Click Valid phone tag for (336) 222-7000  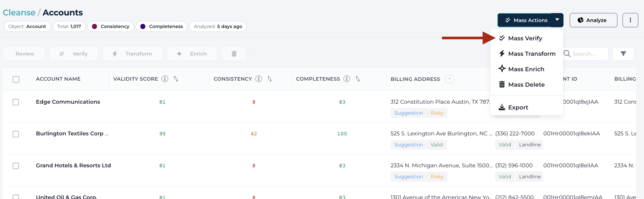[505, 145]
